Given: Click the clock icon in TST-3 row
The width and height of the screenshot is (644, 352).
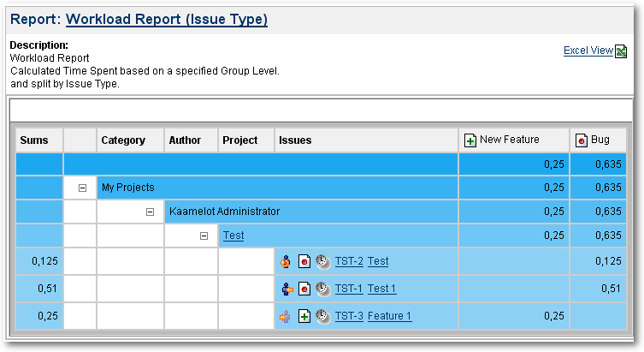Looking at the screenshot, I should coord(322,316).
